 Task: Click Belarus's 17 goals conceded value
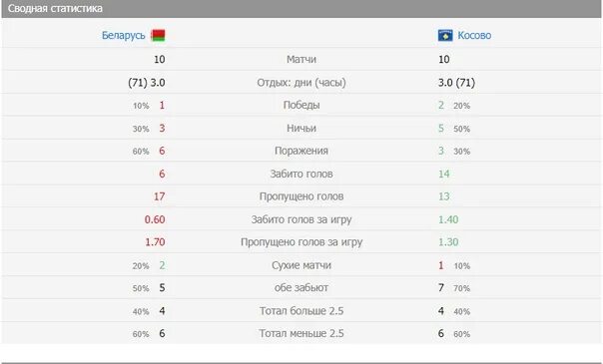pyautogui.click(x=159, y=196)
